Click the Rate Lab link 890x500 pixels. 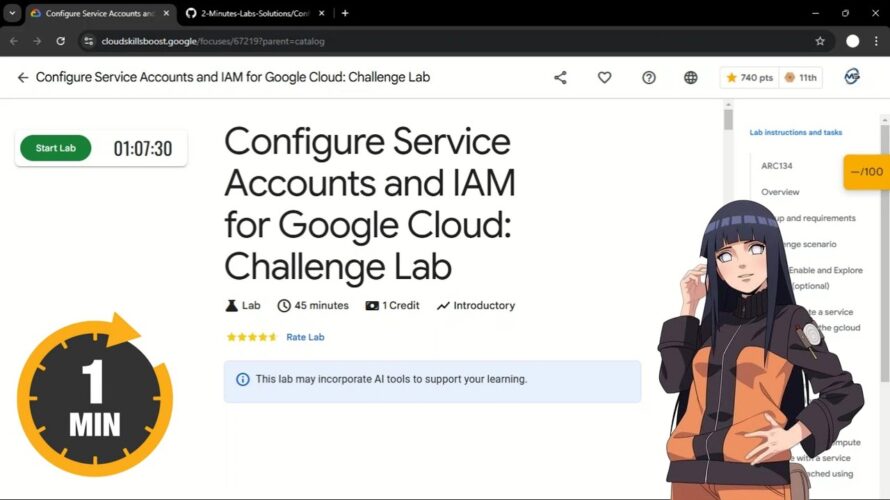tap(305, 337)
